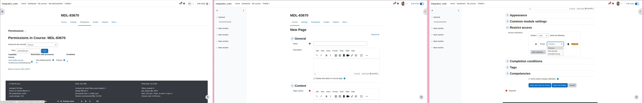Open block drawer arrow in right window

tap(640, 12)
